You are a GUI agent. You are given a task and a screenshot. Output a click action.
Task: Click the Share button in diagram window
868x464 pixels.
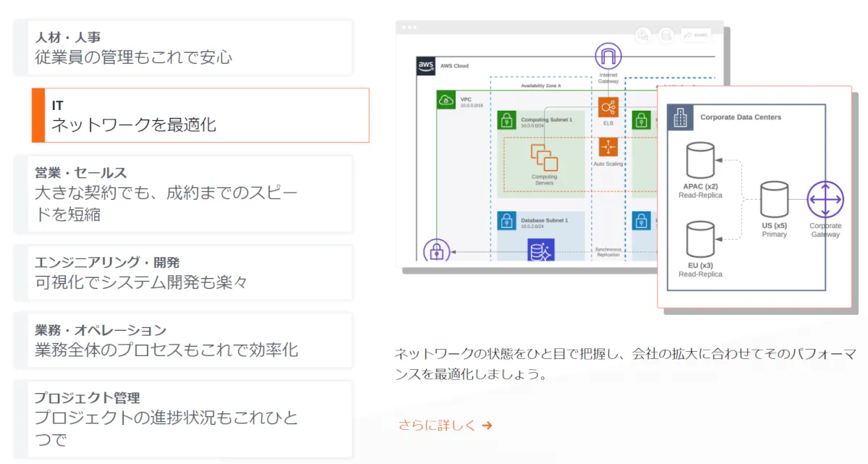click(695, 34)
